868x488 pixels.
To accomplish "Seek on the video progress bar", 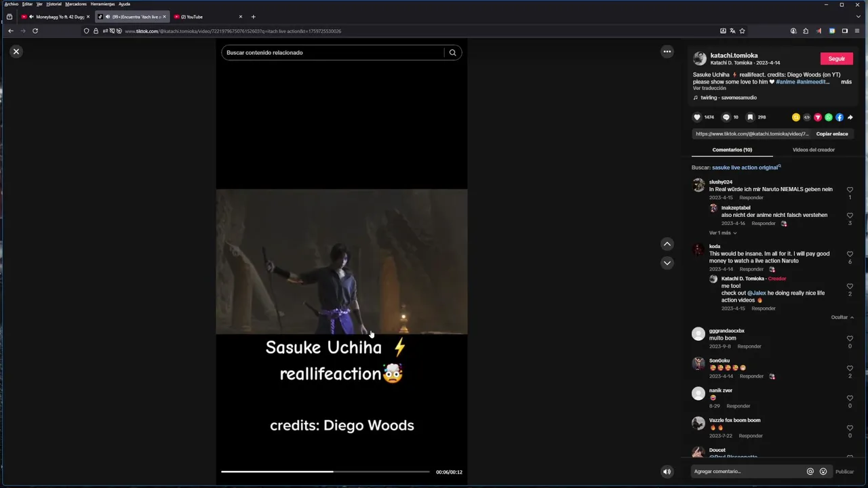I will [325, 472].
